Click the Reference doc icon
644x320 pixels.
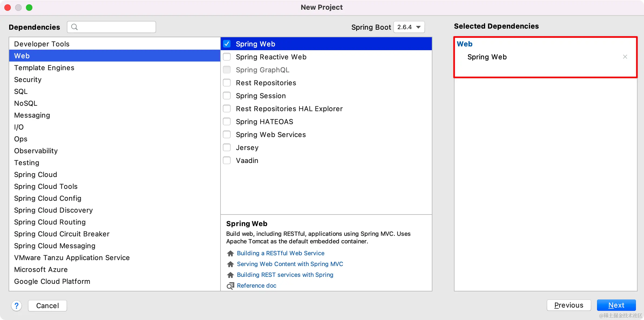click(x=230, y=286)
